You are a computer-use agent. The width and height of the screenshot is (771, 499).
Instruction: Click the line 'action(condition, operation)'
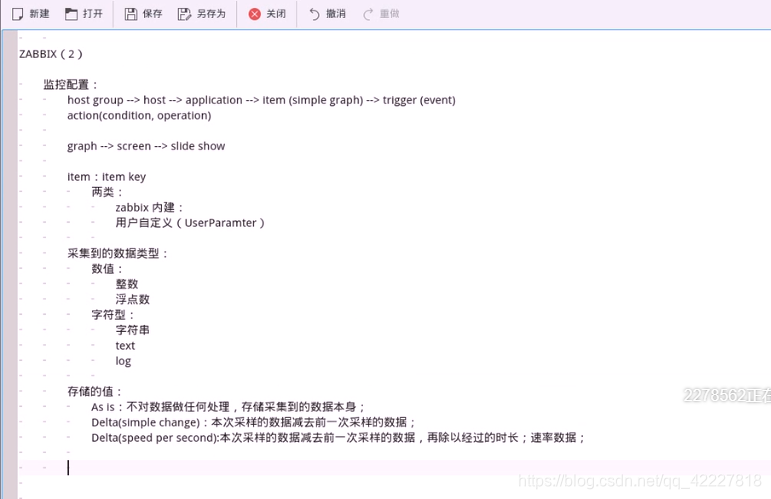click(139, 116)
